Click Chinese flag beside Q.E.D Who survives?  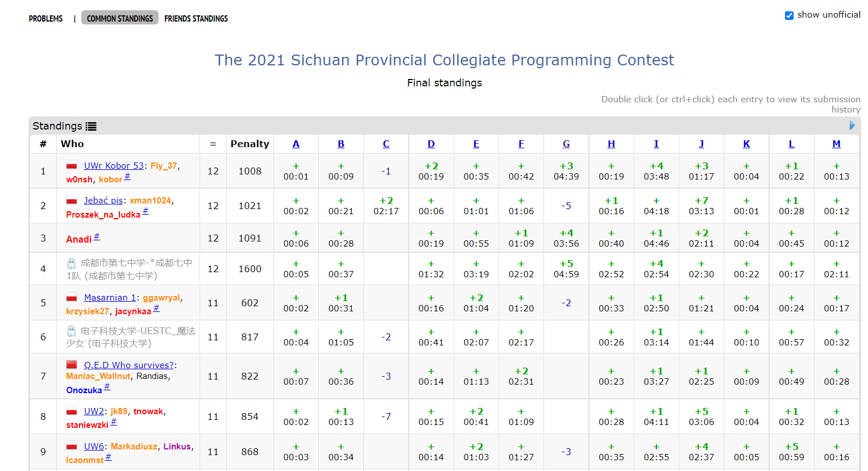click(72, 365)
